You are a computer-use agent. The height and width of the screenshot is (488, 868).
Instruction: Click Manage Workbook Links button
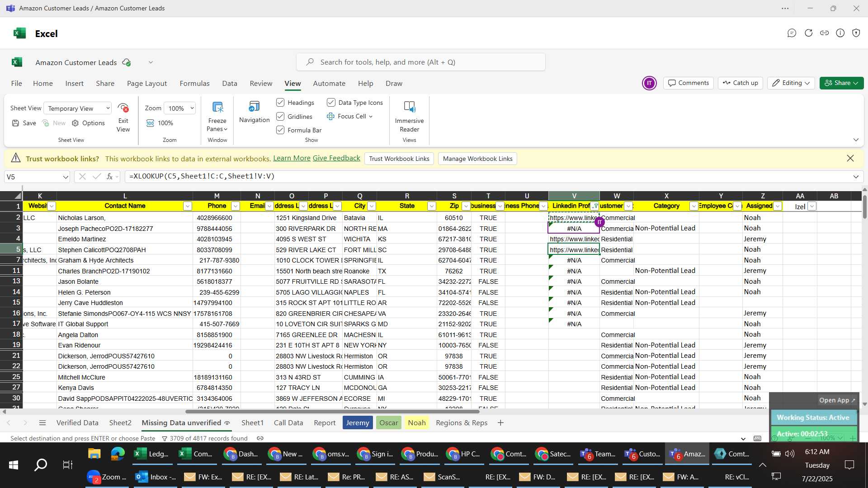point(477,159)
